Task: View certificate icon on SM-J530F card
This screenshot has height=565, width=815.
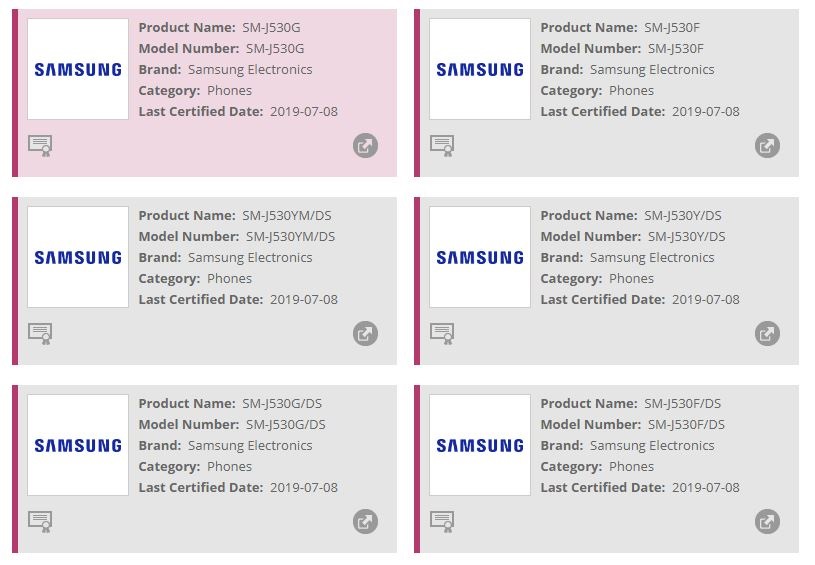Action: point(442,146)
